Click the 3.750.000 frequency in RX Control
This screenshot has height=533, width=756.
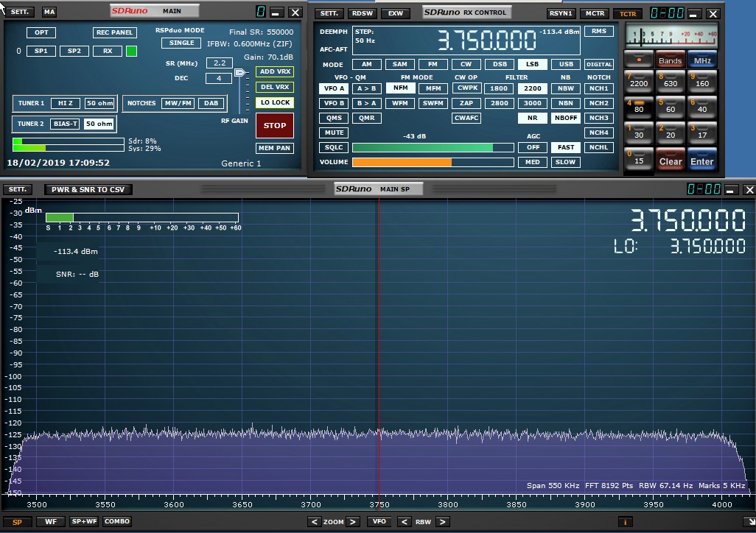point(486,40)
